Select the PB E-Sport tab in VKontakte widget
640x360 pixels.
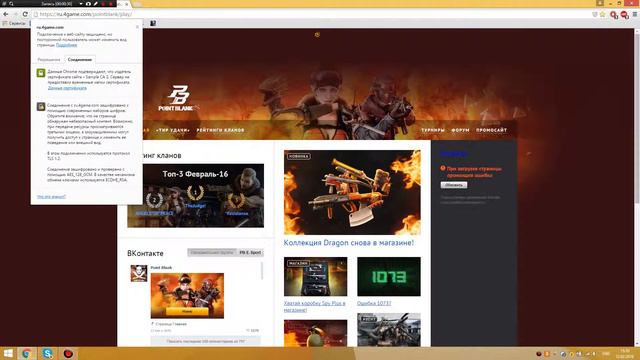point(250,253)
